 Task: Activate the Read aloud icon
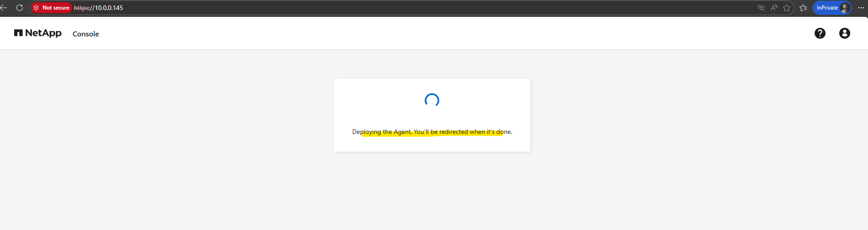point(774,8)
